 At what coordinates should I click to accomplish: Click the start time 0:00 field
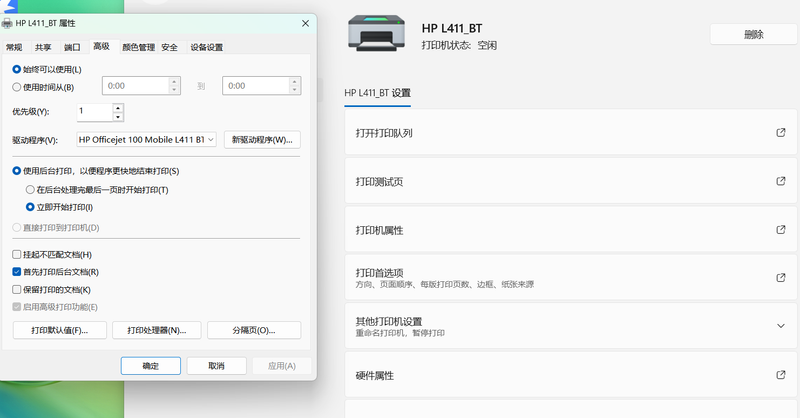[136, 86]
